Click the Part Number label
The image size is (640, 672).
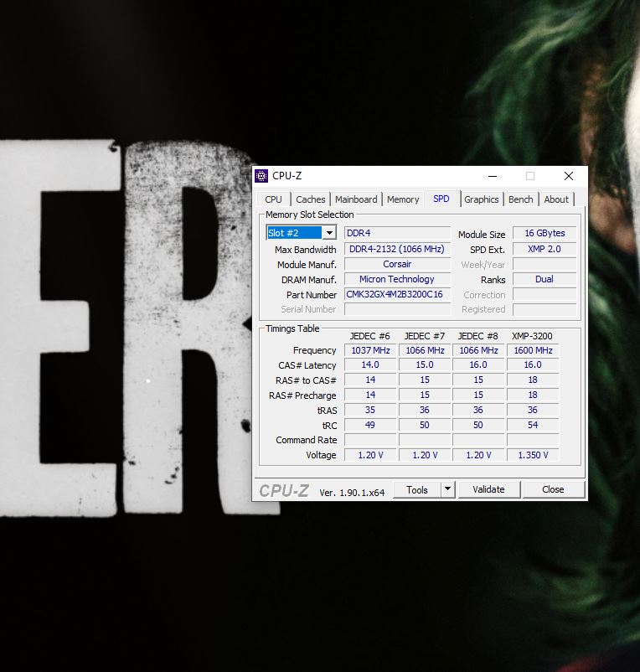312,295
